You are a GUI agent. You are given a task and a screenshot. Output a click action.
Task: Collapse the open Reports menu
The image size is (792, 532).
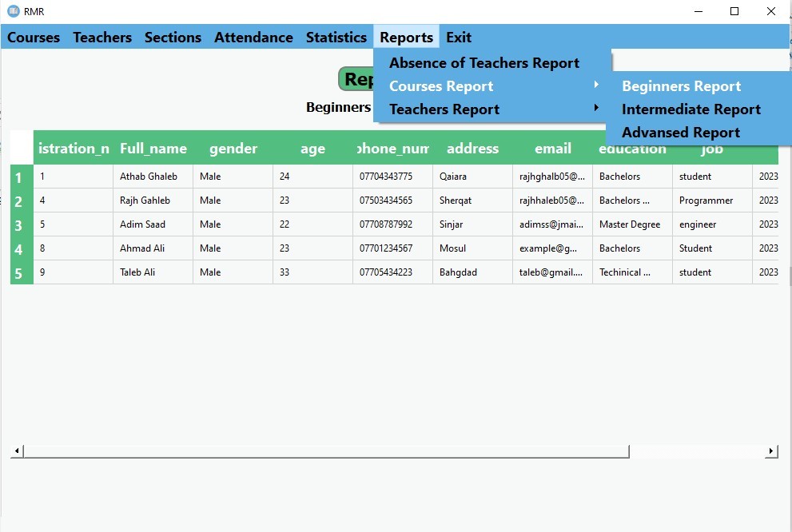coord(407,37)
